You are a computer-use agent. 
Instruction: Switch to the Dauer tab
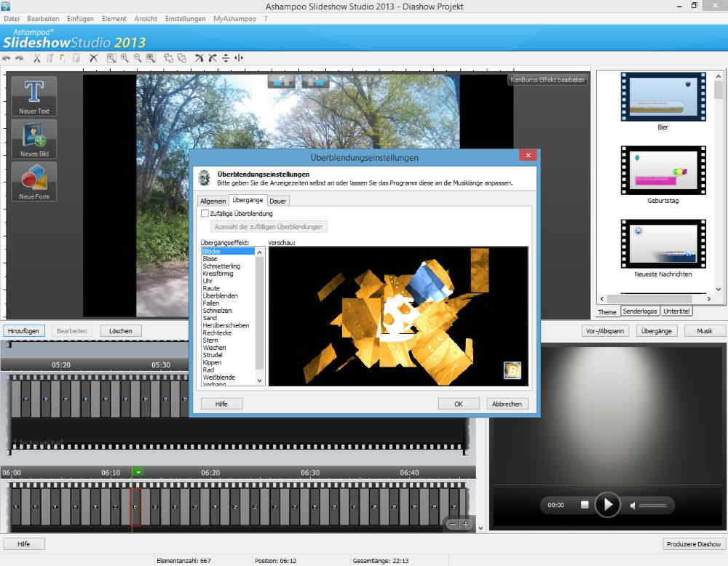(277, 201)
